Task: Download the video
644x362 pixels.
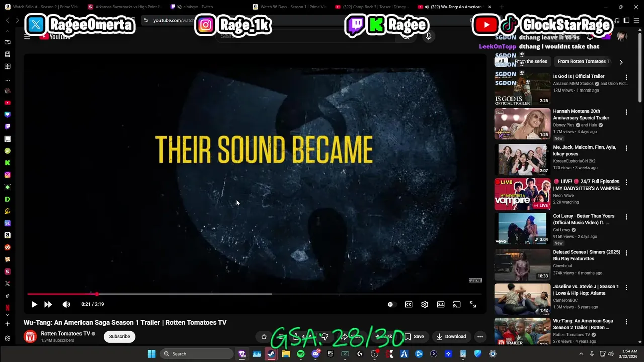Action: pyautogui.click(x=451, y=336)
